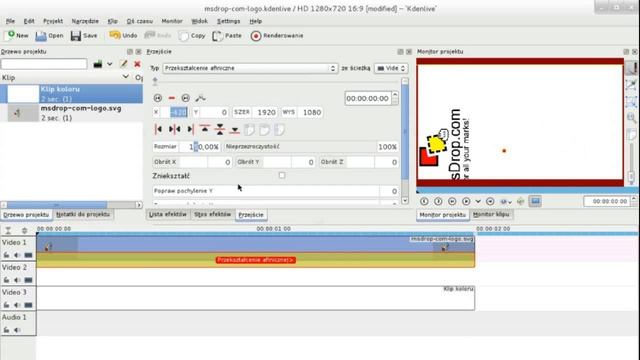Hide video of the Video 3 track

point(28,305)
